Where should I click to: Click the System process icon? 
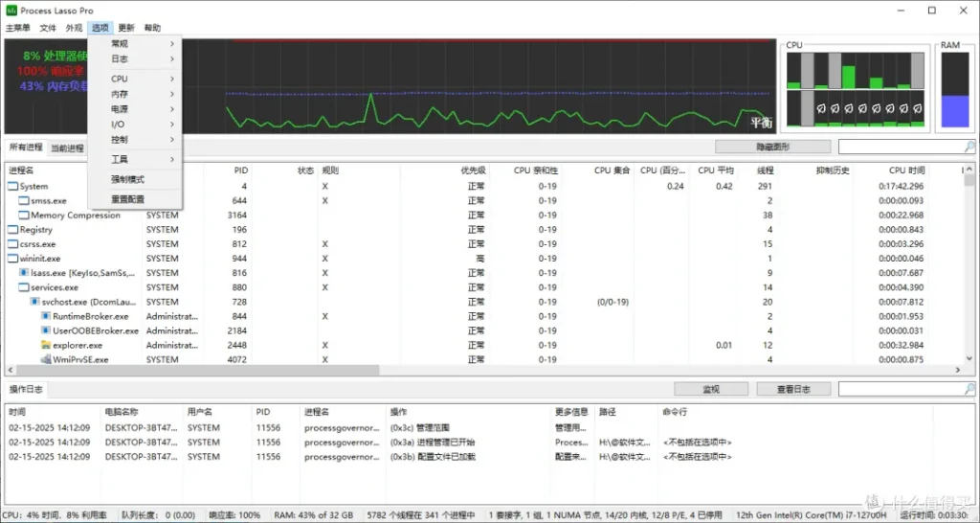[x=12, y=187]
